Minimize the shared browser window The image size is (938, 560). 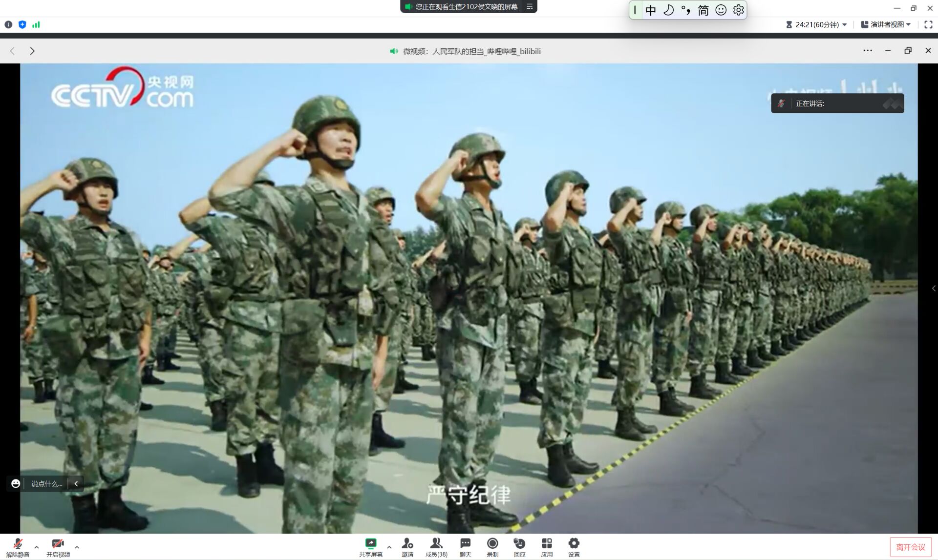click(x=888, y=51)
